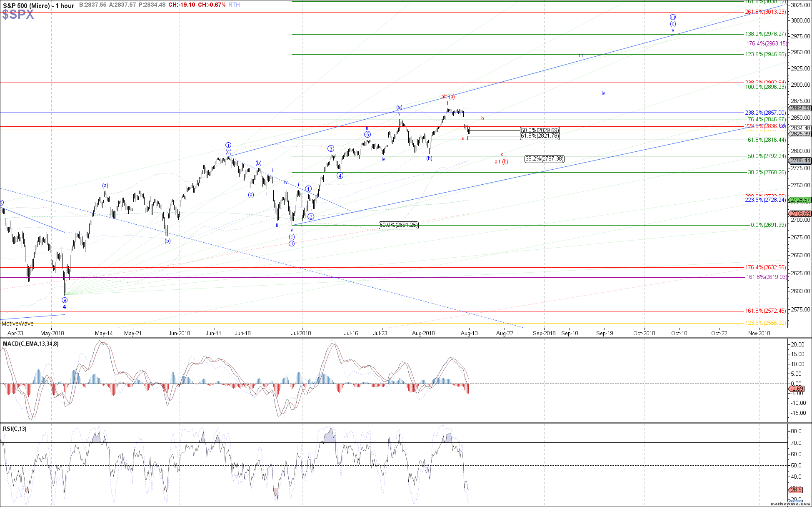This screenshot has width=812, height=507.
Task: Click the Jun-11 date on the time axis
Action: click(213, 333)
